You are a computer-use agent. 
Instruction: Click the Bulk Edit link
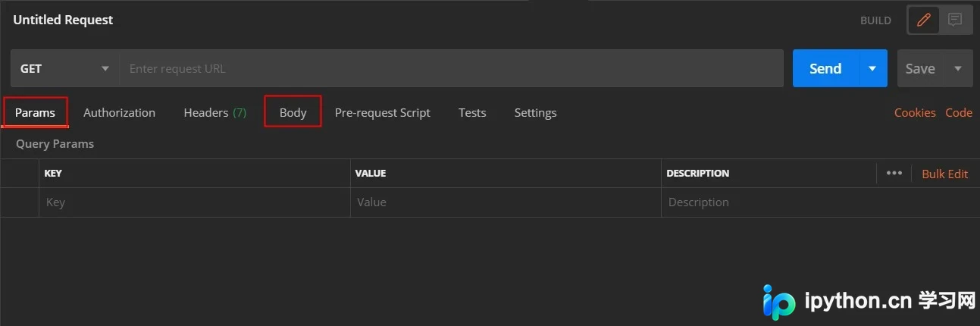coord(944,174)
